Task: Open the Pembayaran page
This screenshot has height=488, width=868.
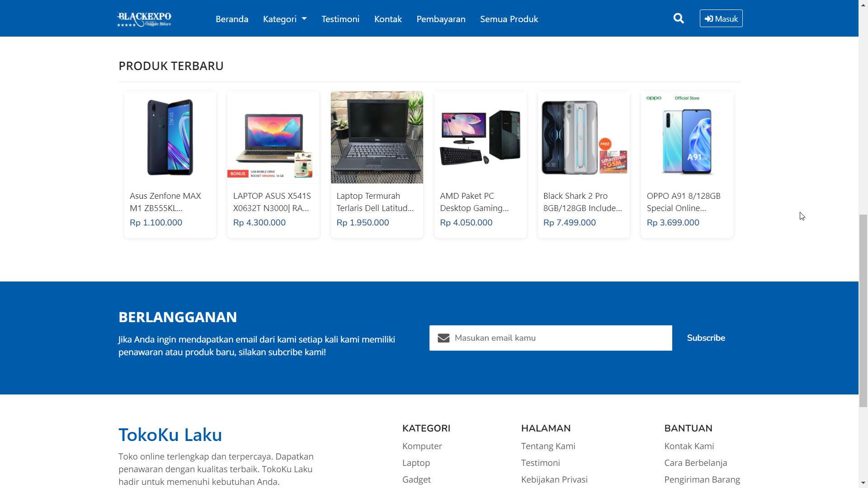Action: click(441, 19)
